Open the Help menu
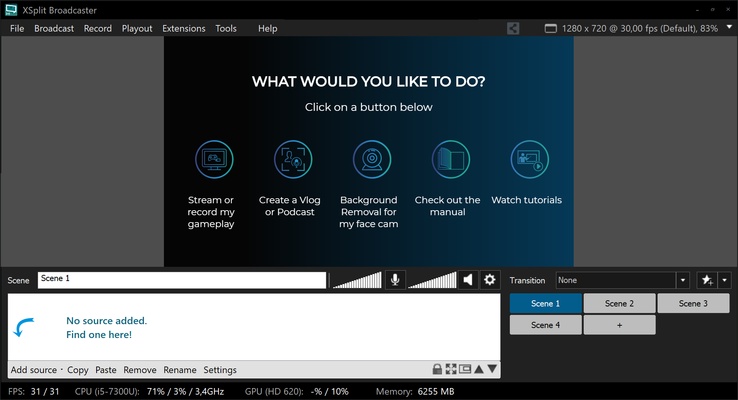The image size is (738, 400). pos(267,28)
